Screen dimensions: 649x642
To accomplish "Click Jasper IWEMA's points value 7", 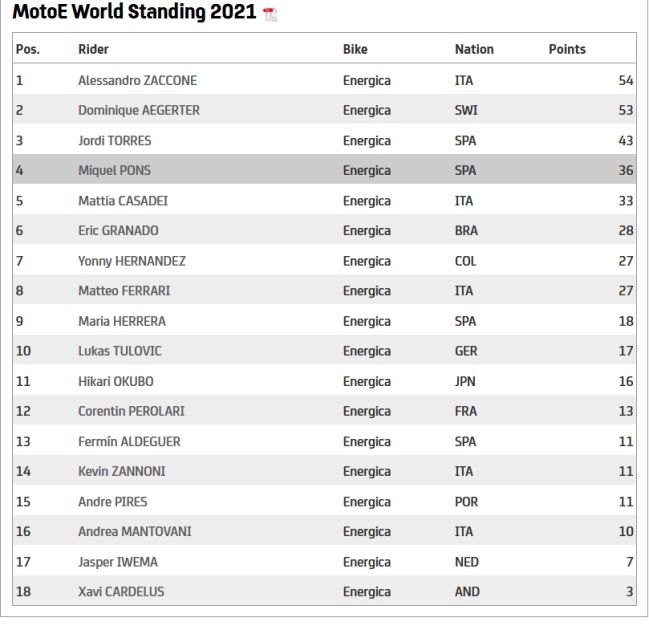I will (630, 562).
